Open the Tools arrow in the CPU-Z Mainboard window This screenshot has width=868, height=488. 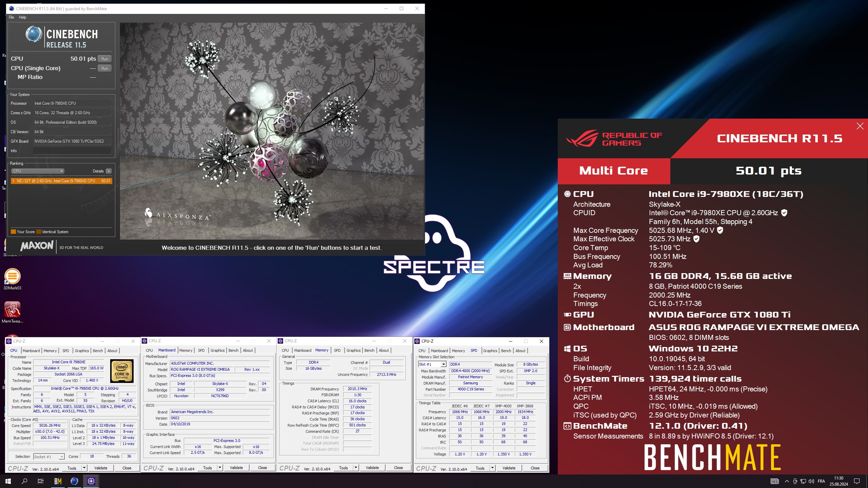coord(220,468)
